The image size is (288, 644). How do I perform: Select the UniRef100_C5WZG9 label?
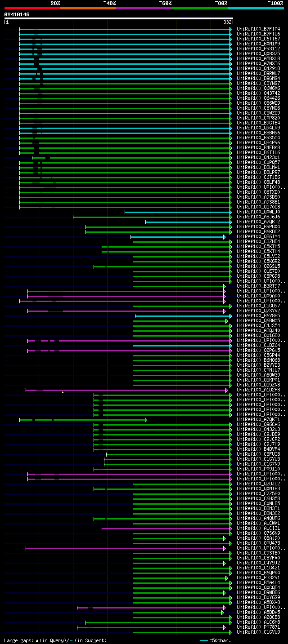click(258, 113)
